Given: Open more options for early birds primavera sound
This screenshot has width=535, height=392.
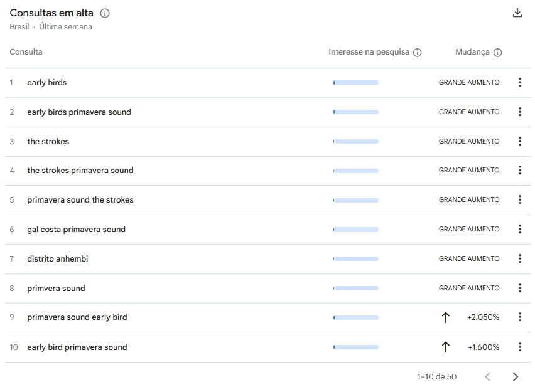Looking at the screenshot, I should point(520,112).
